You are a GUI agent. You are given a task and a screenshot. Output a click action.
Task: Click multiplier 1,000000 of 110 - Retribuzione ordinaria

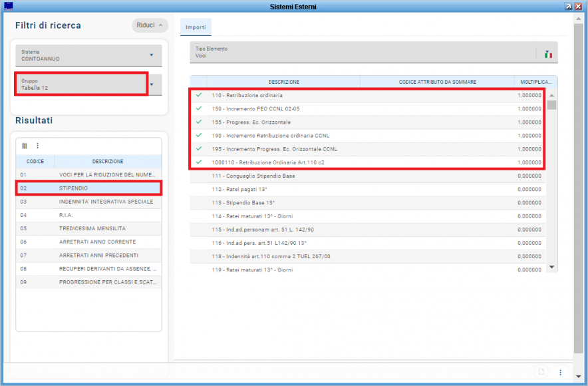click(x=529, y=95)
